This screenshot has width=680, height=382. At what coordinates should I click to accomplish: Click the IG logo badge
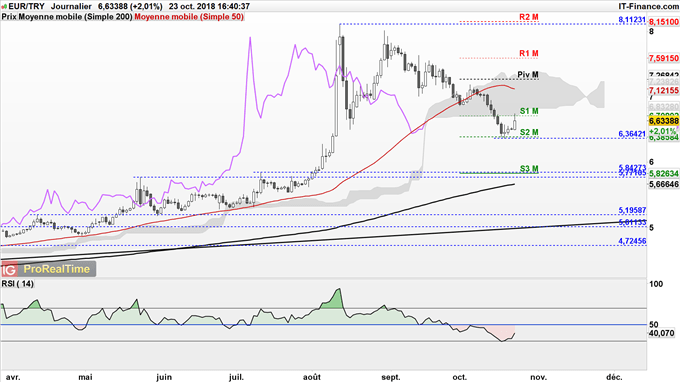point(9,269)
